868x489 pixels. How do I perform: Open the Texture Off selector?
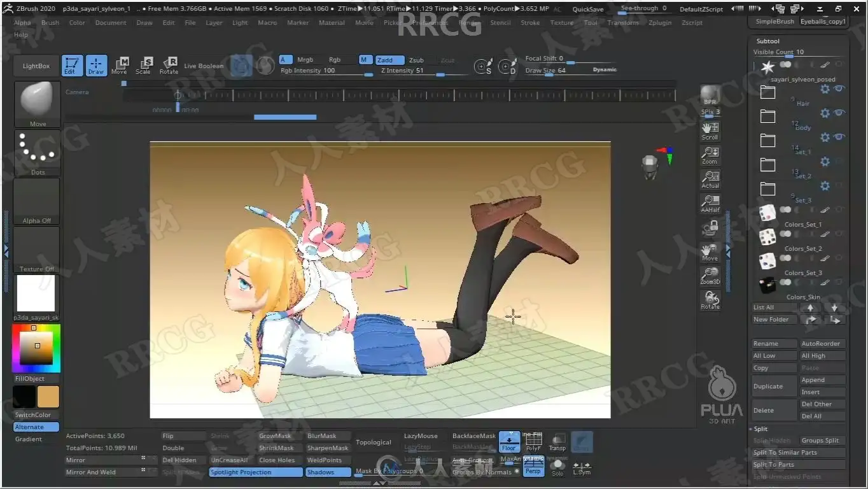pyautogui.click(x=37, y=250)
